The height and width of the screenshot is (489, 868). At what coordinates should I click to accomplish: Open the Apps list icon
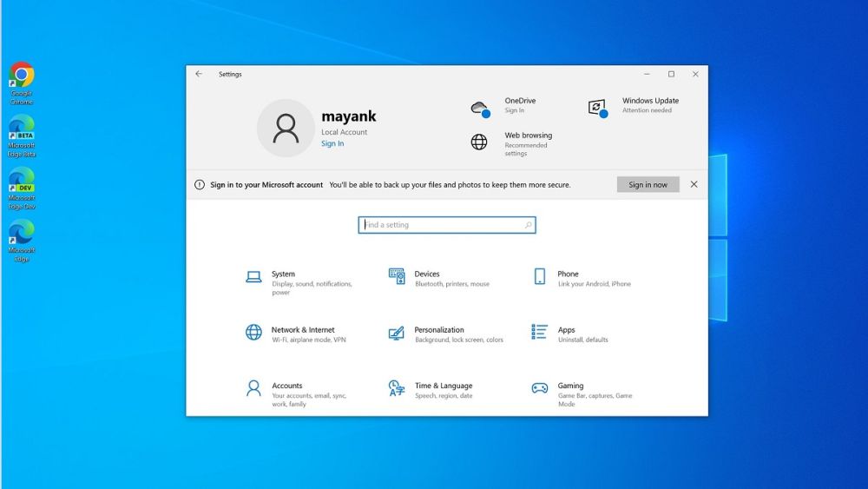[x=539, y=332]
